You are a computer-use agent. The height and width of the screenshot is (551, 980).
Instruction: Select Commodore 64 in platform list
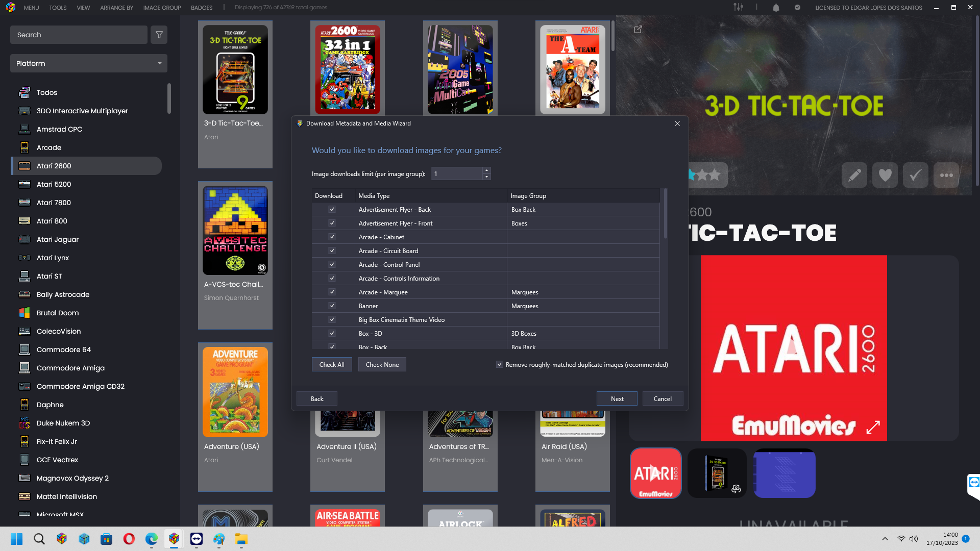pos(86,349)
